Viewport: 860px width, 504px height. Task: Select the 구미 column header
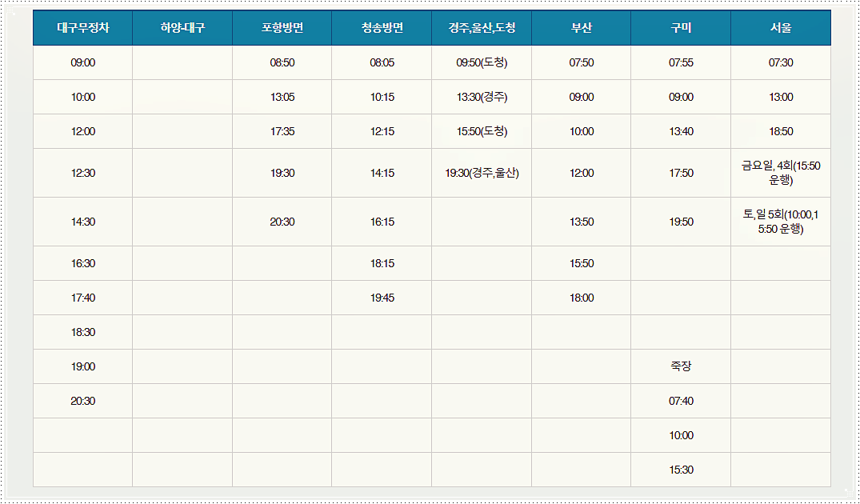point(681,28)
